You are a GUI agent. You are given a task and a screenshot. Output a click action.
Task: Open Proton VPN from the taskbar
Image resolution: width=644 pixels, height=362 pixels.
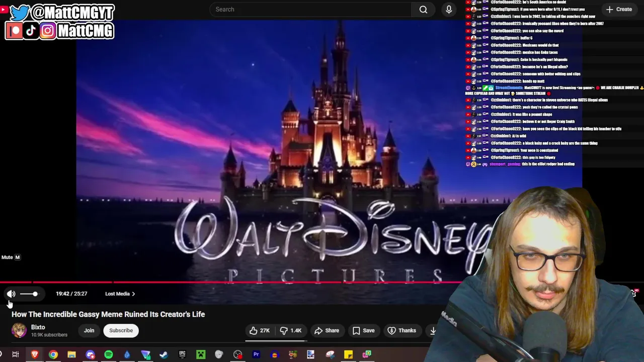click(145, 354)
